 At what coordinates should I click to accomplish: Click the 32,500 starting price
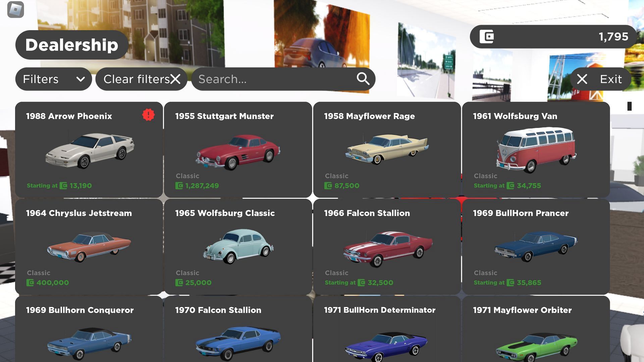pos(380,283)
